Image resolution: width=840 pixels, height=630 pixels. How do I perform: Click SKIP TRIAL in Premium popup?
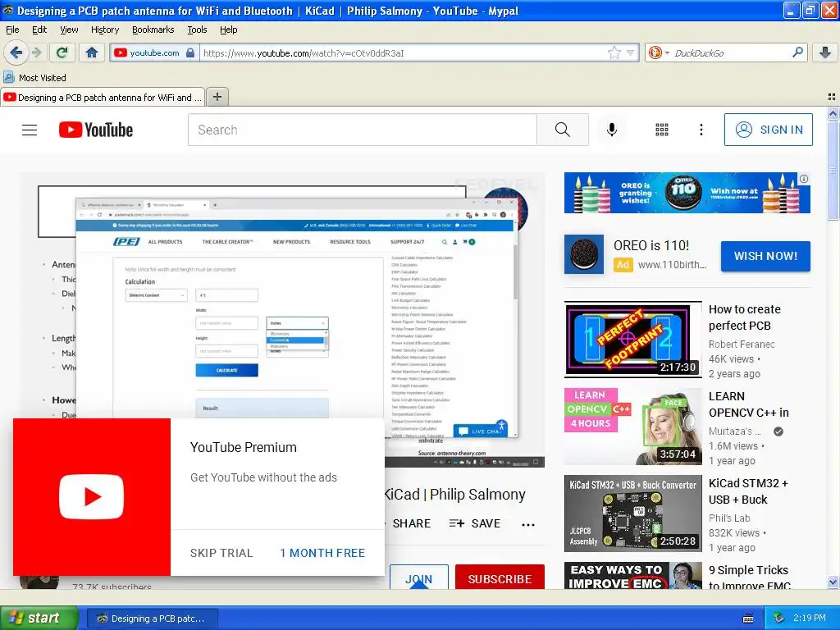tap(221, 553)
